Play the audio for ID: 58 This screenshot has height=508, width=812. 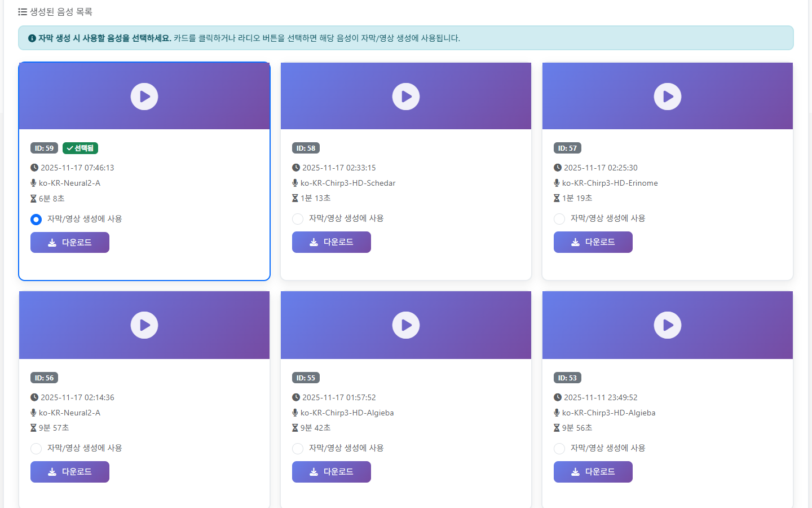point(406,97)
